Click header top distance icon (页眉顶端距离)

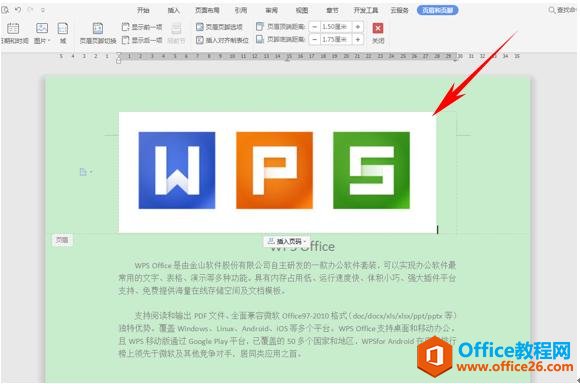260,27
